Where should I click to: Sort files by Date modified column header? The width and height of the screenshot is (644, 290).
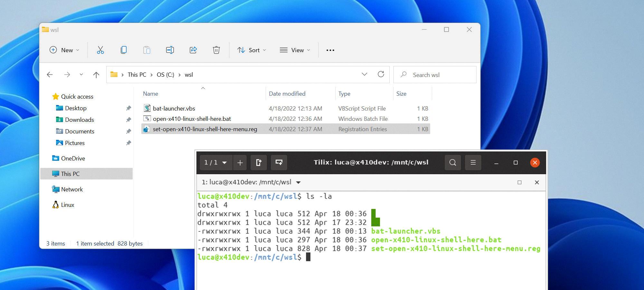pos(287,94)
